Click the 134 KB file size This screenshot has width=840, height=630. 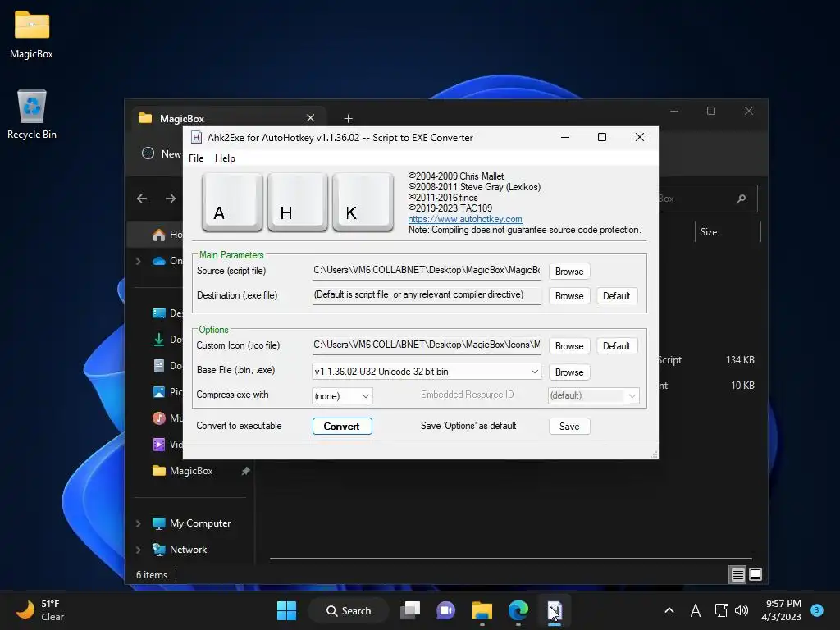[x=740, y=360]
